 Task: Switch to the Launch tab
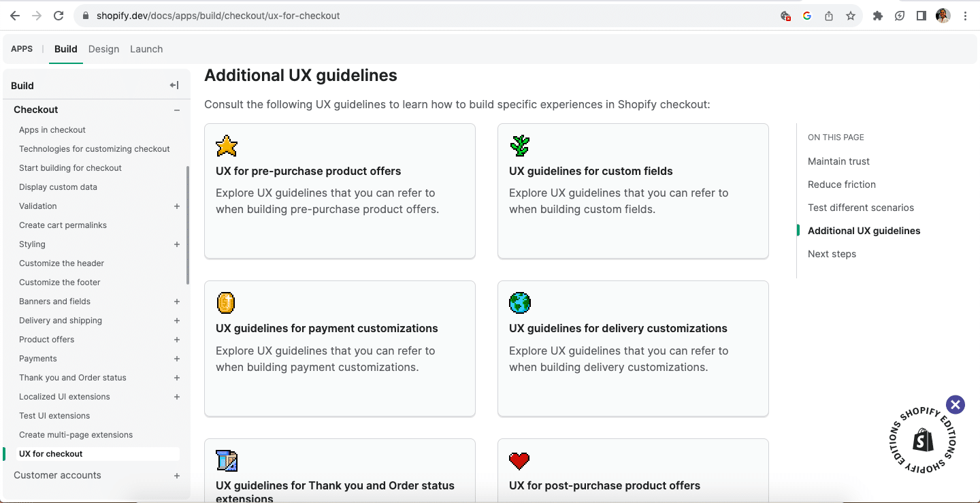146,49
